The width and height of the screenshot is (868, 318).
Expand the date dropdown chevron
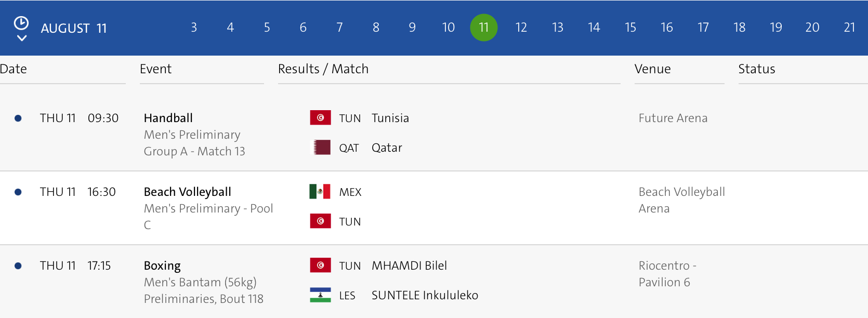(x=21, y=38)
